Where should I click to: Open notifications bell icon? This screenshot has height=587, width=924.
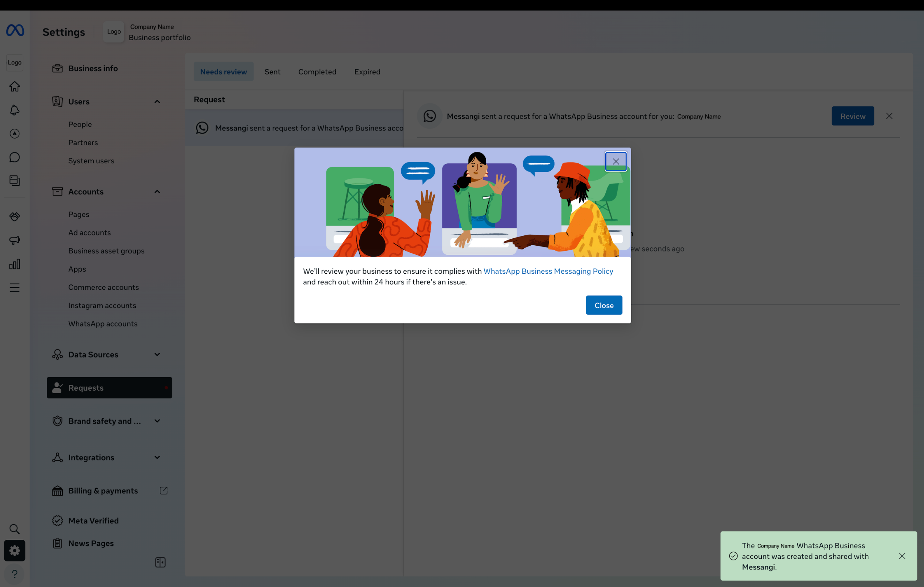coord(15,110)
